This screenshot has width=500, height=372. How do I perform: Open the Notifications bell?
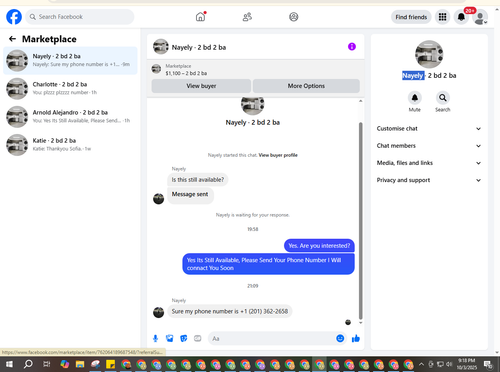click(x=461, y=17)
